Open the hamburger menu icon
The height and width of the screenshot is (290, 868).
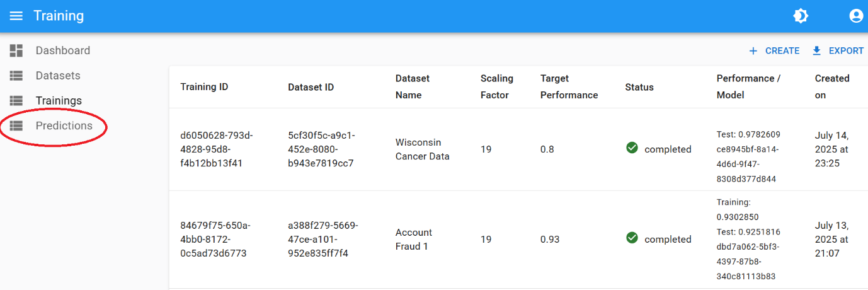point(16,16)
